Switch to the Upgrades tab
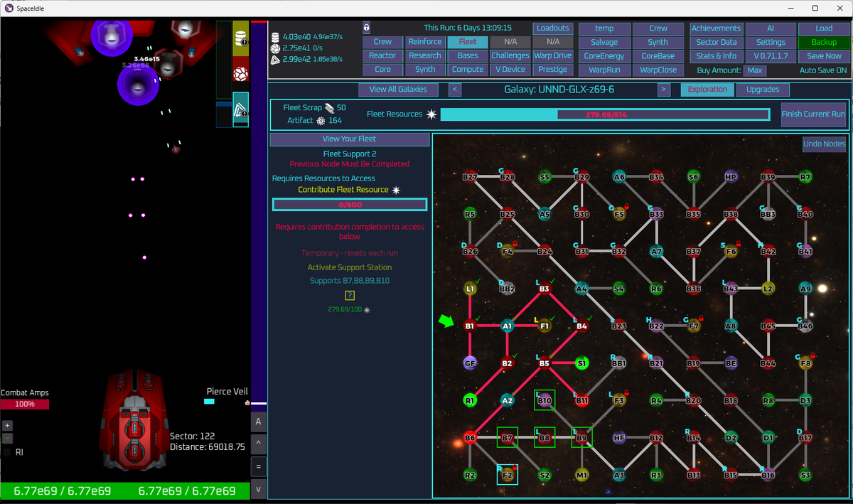853x504 pixels. click(x=763, y=90)
